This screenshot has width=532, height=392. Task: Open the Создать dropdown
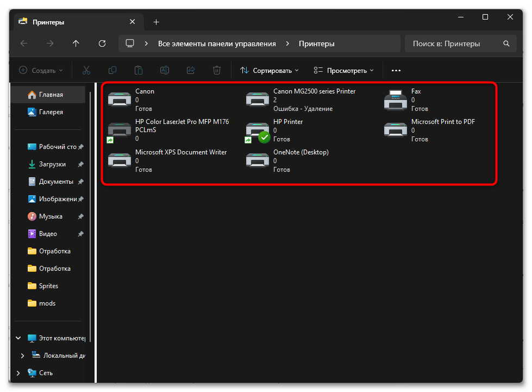(41, 70)
